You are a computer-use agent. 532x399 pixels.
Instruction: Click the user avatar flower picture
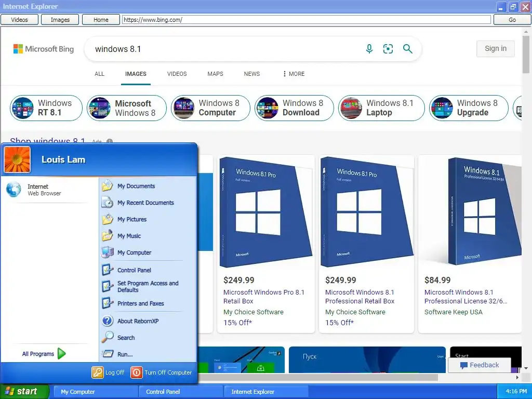tap(17, 160)
